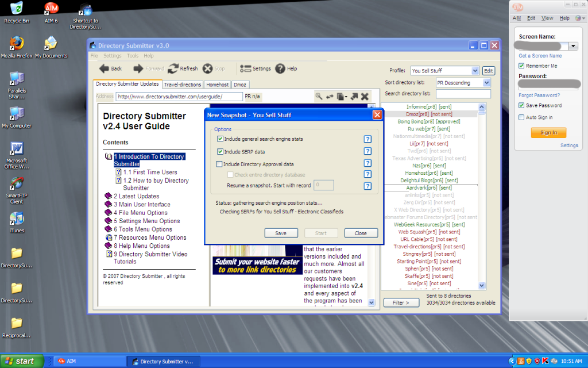The width and height of the screenshot is (588, 368).
Task: Select the iTunes desktop icon
Action: [17, 223]
